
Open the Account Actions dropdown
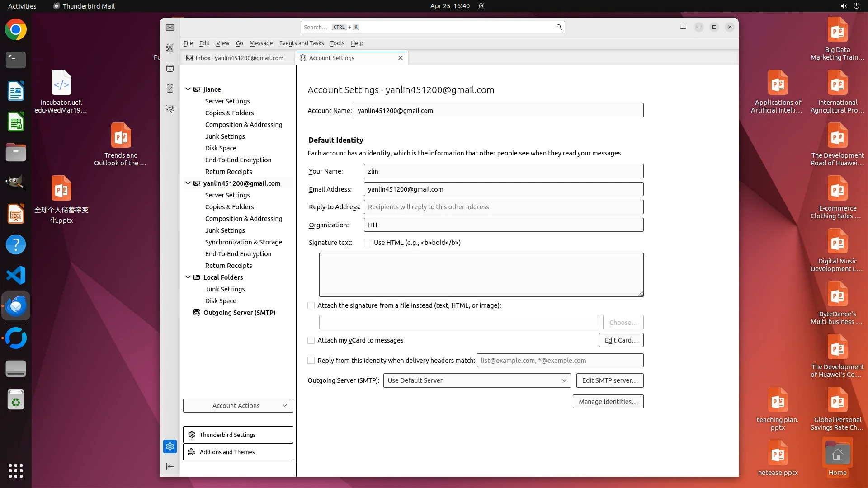tap(238, 406)
